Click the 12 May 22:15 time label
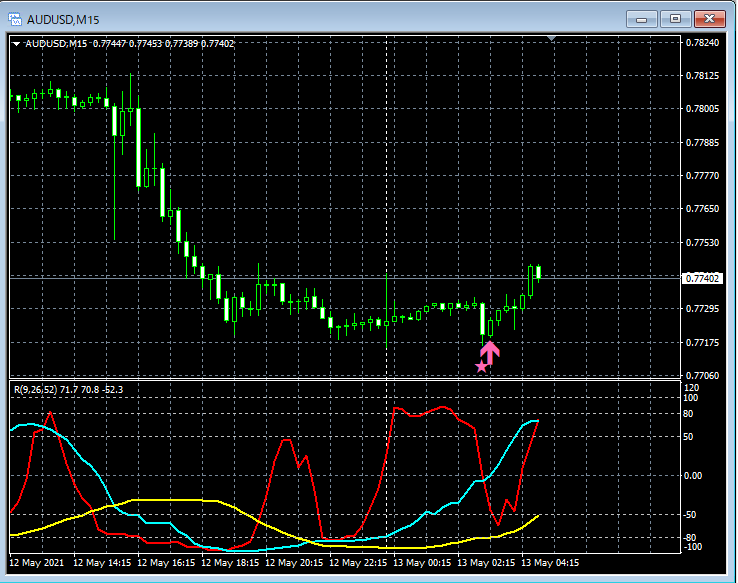Image resolution: width=738 pixels, height=583 pixels. coord(358,563)
